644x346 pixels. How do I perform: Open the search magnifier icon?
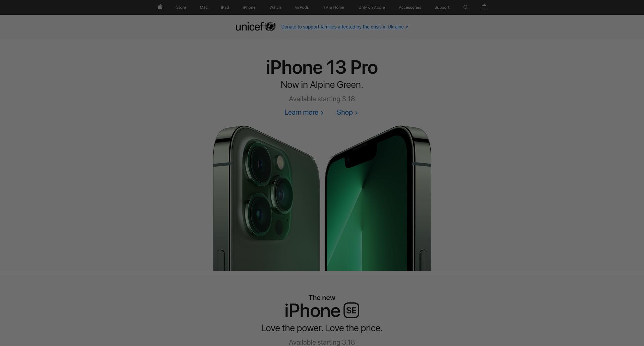(466, 7)
